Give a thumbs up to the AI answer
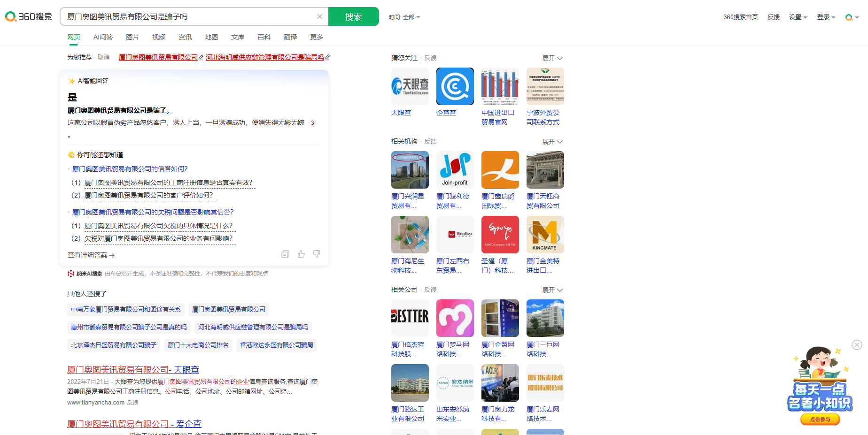The image size is (868, 435). (x=301, y=254)
